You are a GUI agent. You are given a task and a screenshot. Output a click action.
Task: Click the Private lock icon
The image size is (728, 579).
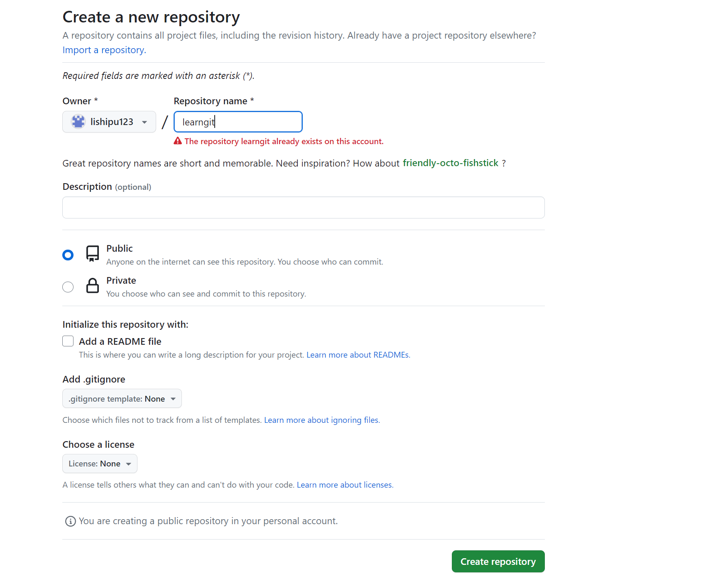(x=92, y=286)
